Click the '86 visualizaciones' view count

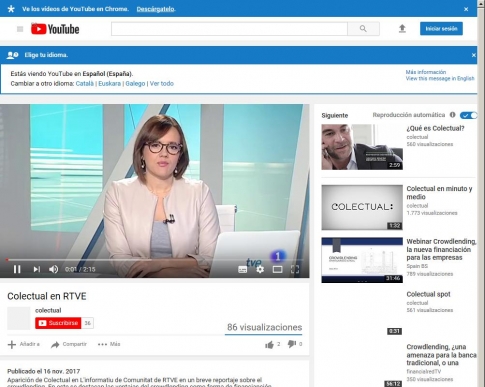click(x=264, y=327)
